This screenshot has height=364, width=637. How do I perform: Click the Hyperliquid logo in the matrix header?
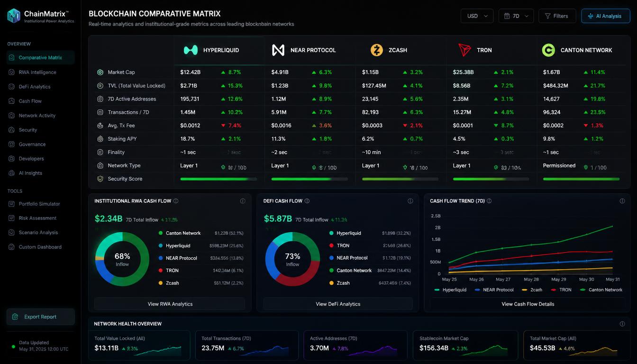pyautogui.click(x=191, y=50)
